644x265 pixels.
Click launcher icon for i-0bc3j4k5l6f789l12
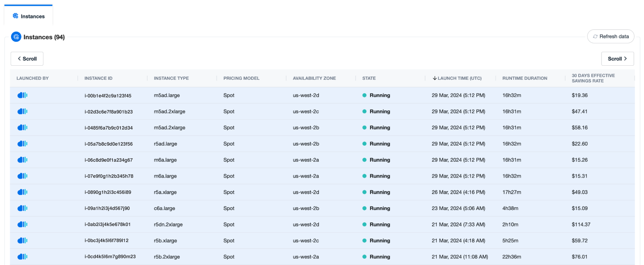tap(22, 240)
